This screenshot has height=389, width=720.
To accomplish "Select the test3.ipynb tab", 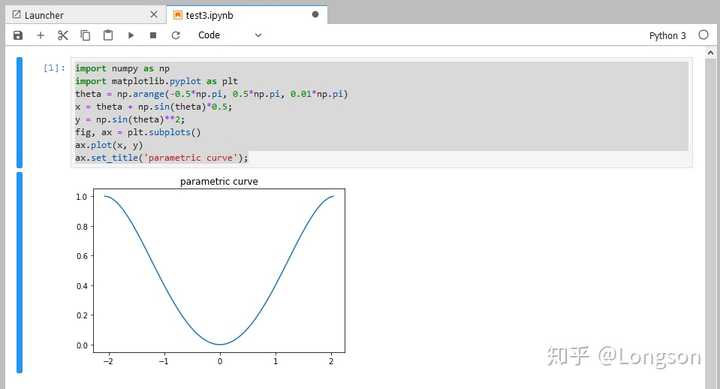I will click(247, 15).
